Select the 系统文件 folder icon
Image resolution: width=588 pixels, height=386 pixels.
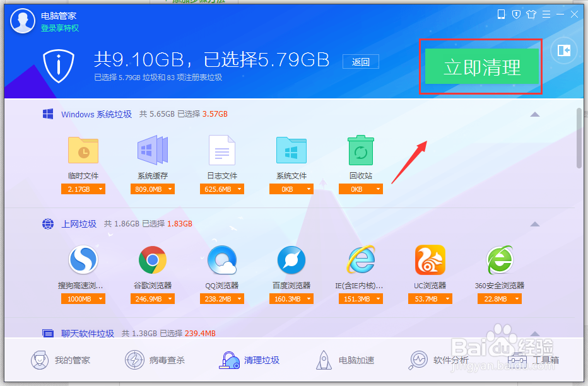point(291,150)
